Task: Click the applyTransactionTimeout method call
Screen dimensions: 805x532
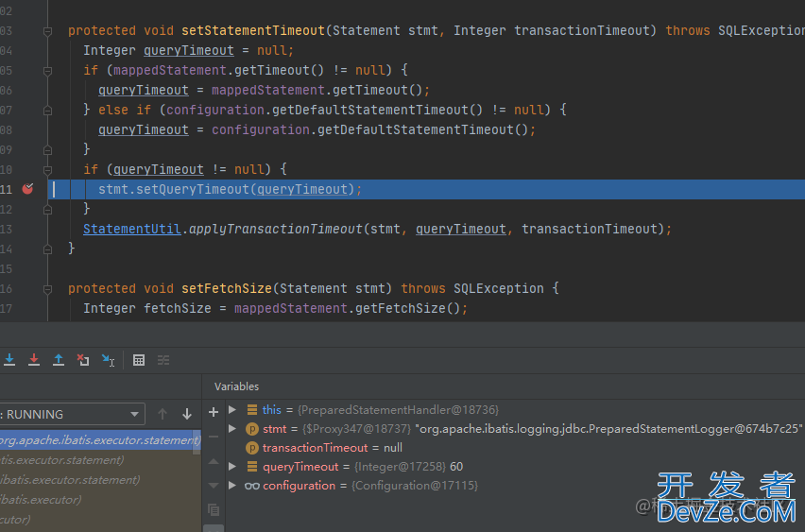Action: [276, 229]
